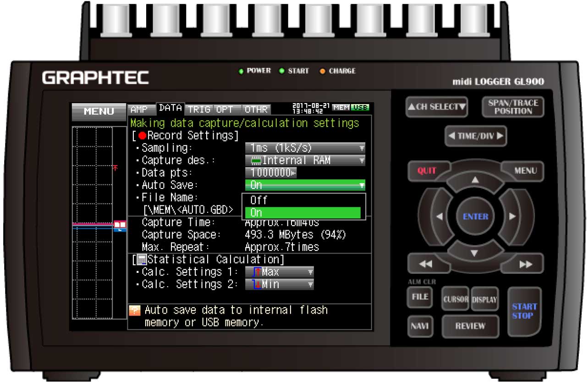
Task: Click the TIME/DIV key
Action: (x=475, y=136)
